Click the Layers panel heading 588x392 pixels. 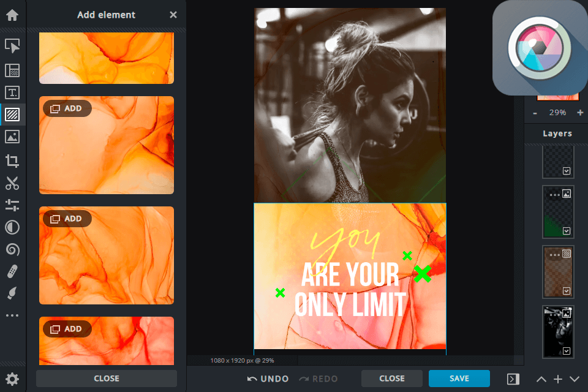pos(557,134)
